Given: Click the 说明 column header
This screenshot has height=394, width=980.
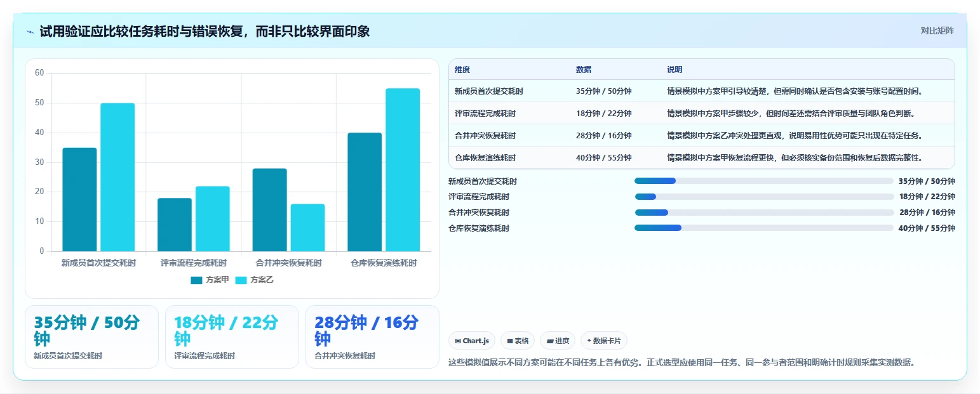Looking at the screenshot, I should (675, 69).
